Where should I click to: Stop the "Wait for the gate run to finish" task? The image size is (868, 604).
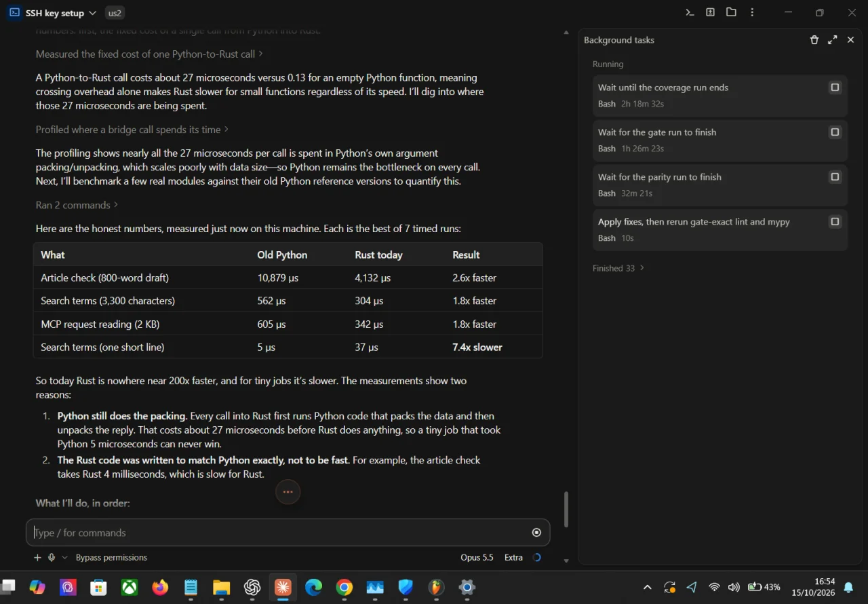[x=835, y=132]
